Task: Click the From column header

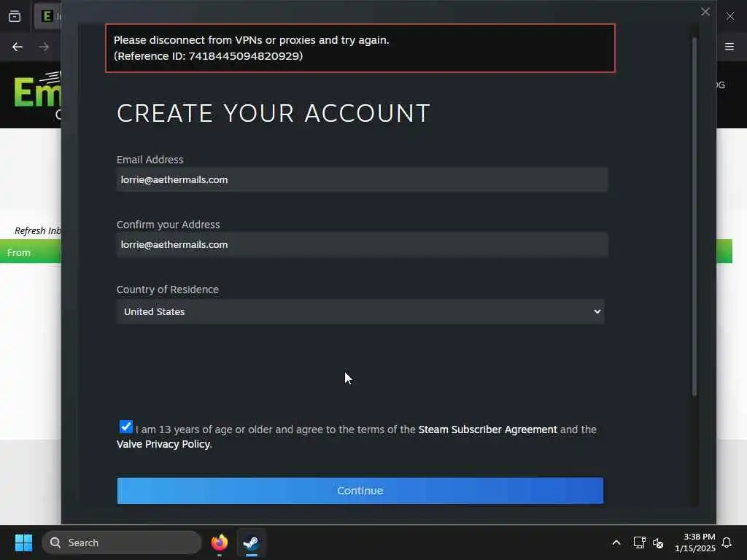Action: 18,252
